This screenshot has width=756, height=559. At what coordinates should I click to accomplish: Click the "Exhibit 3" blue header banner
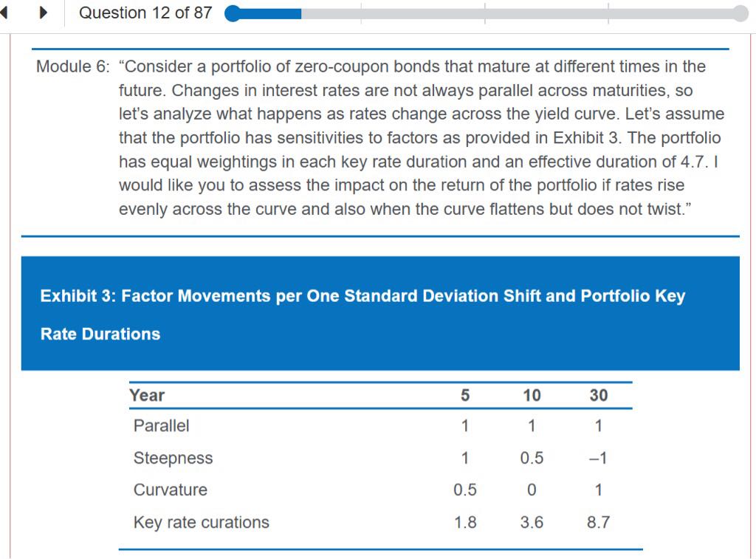pos(380,315)
